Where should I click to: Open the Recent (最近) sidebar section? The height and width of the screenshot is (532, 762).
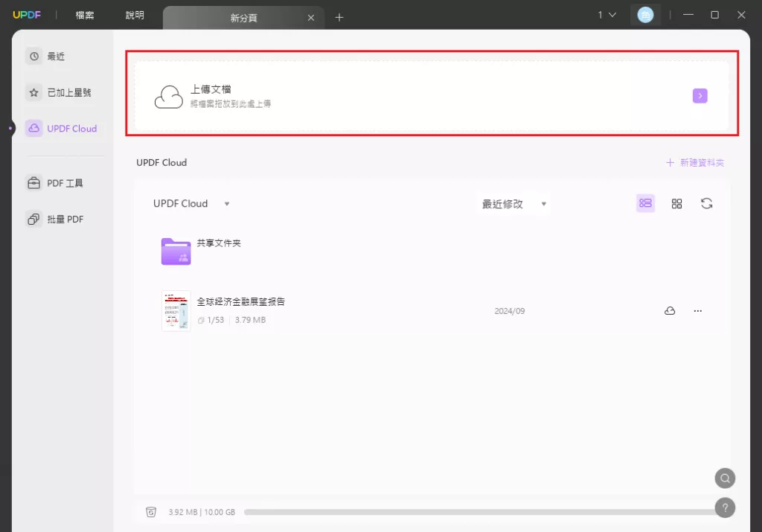pos(45,57)
